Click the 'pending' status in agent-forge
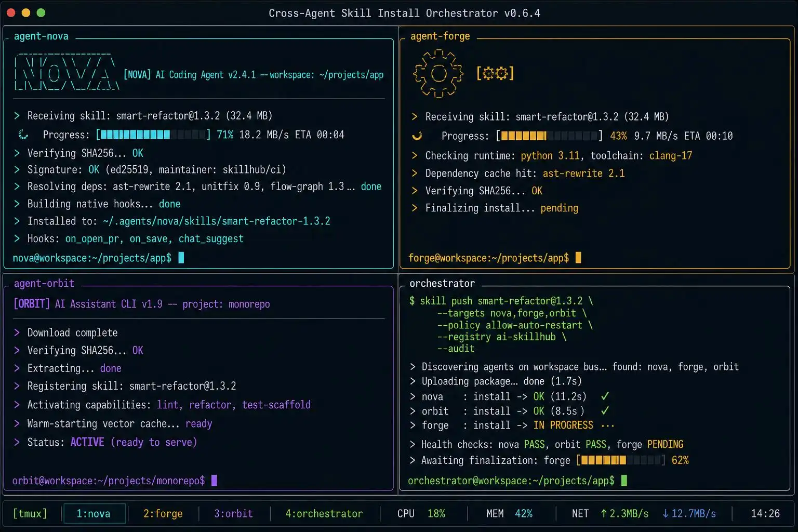The width and height of the screenshot is (798, 532). (559, 208)
